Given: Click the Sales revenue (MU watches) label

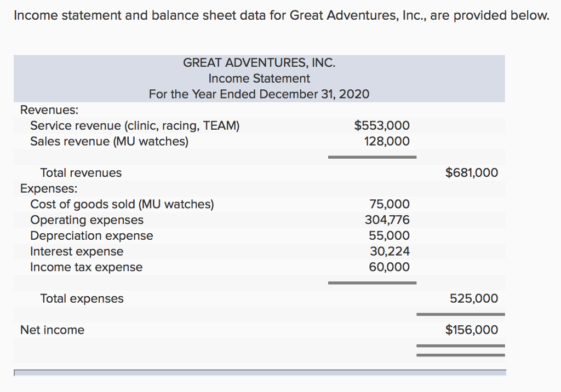Looking at the screenshot, I should click(x=109, y=142).
